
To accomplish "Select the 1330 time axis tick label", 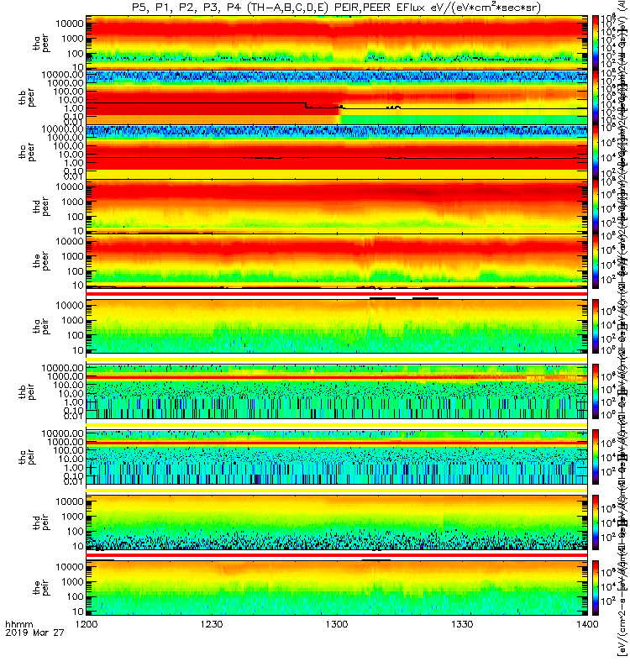I will (462, 624).
